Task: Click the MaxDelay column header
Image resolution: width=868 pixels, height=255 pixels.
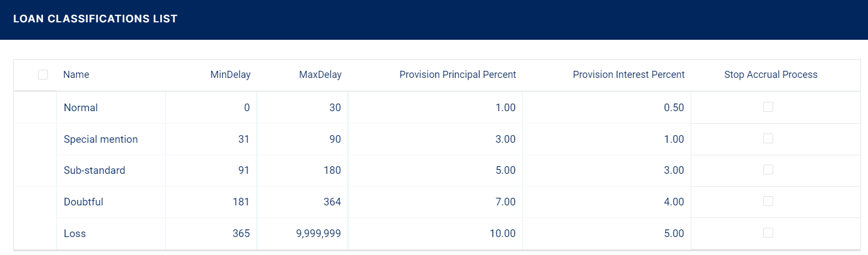Action: pos(320,75)
